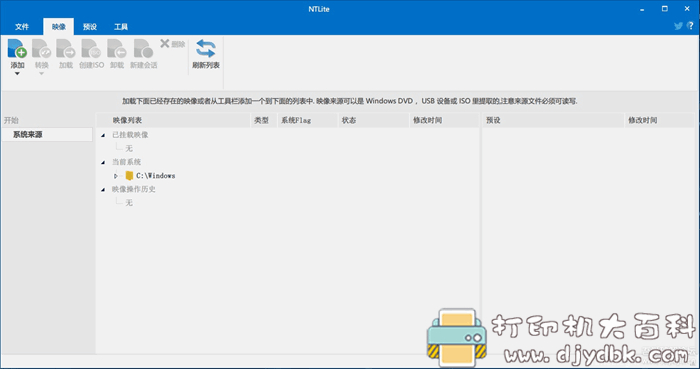Click the 卸载 (Unload) toolbar icon

coord(117,49)
